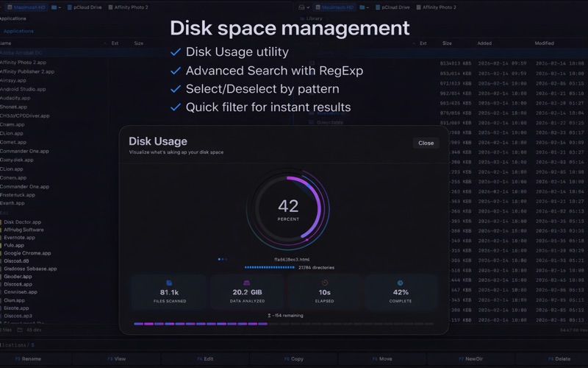The width and height of the screenshot is (588, 368).
Task: Click the Files Scanned document icon
Action: coord(169,283)
